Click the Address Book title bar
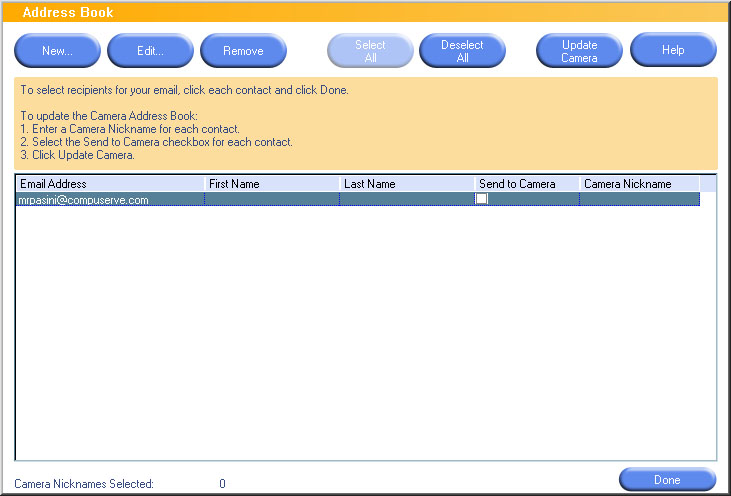The image size is (731, 496). click(x=365, y=13)
